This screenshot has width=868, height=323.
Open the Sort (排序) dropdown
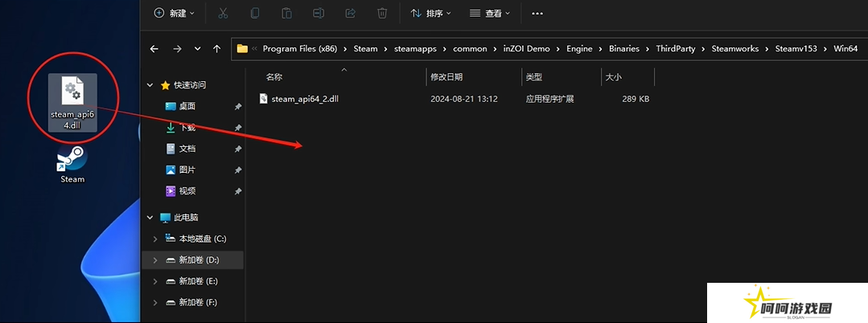click(430, 13)
